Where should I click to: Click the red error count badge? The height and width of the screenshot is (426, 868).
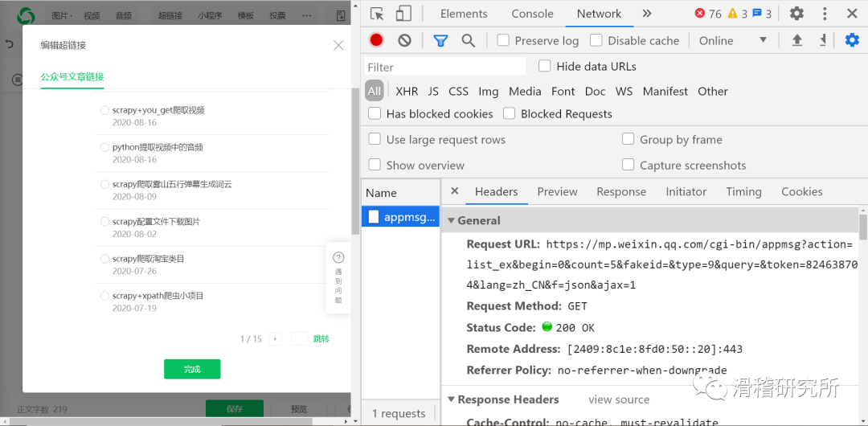(x=708, y=14)
